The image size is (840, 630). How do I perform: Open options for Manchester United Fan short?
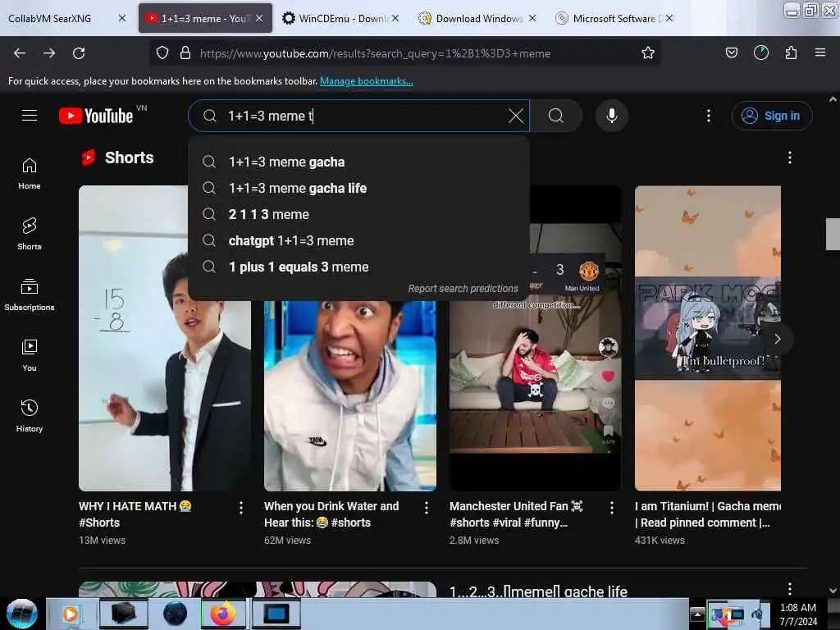coord(612,508)
